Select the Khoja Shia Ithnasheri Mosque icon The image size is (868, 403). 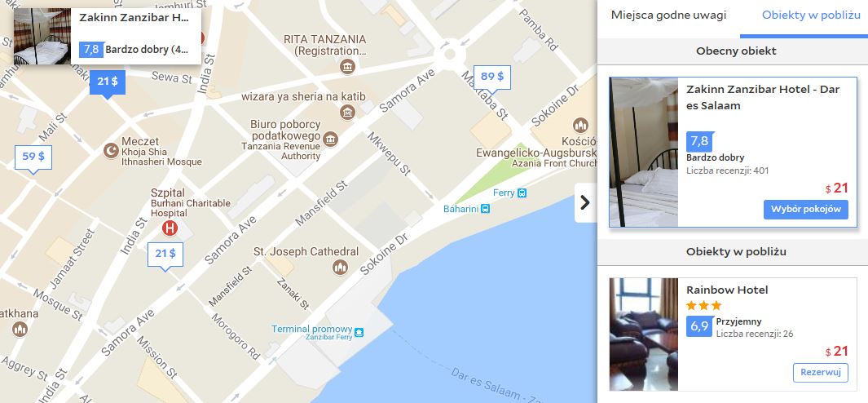pyautogui.click(x=111, y=150)
